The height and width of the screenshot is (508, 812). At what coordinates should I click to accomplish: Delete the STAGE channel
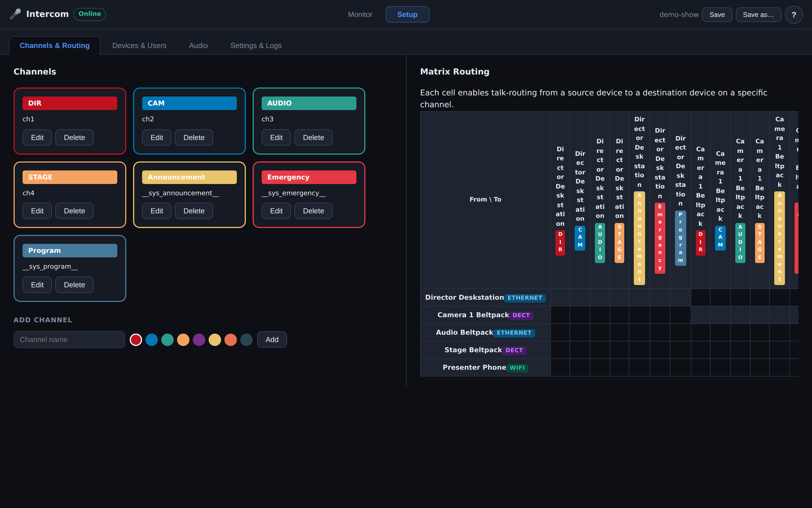point(74,211)
